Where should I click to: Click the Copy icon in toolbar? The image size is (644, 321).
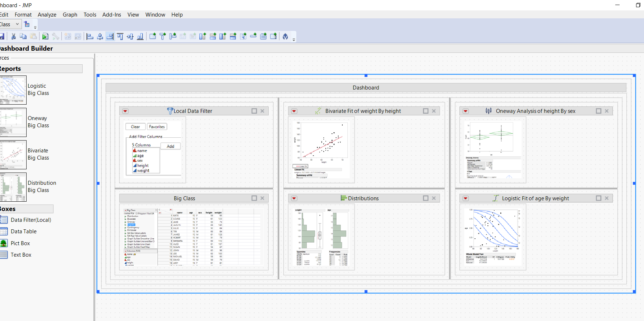(23, 36)
